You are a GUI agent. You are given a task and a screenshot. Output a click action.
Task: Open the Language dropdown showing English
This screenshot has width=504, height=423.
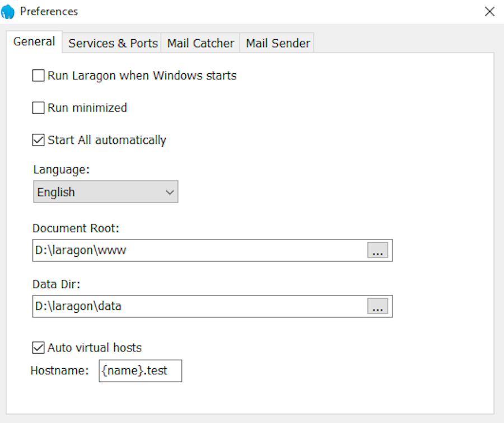coord(106,192)
